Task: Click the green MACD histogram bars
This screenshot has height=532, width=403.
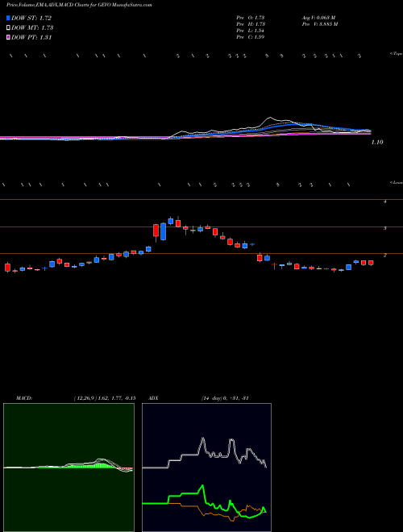Action: pos(92,466)
